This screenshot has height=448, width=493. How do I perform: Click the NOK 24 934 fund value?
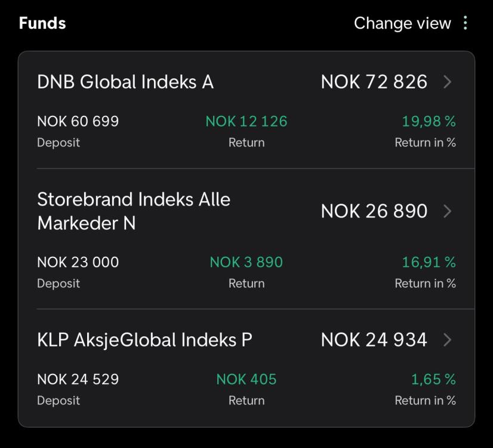(374, 340)
